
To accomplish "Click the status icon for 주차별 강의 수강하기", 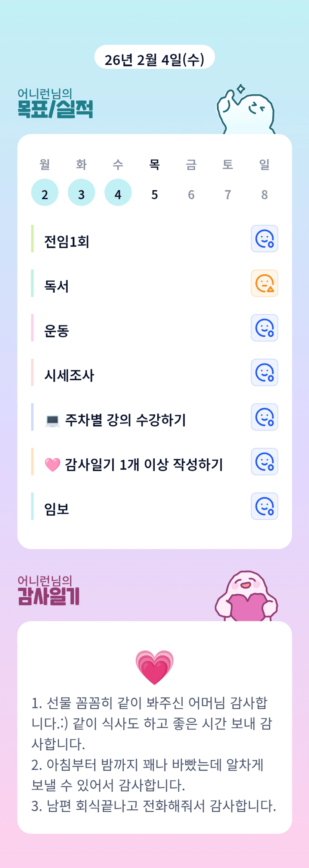I will [264, 417].
